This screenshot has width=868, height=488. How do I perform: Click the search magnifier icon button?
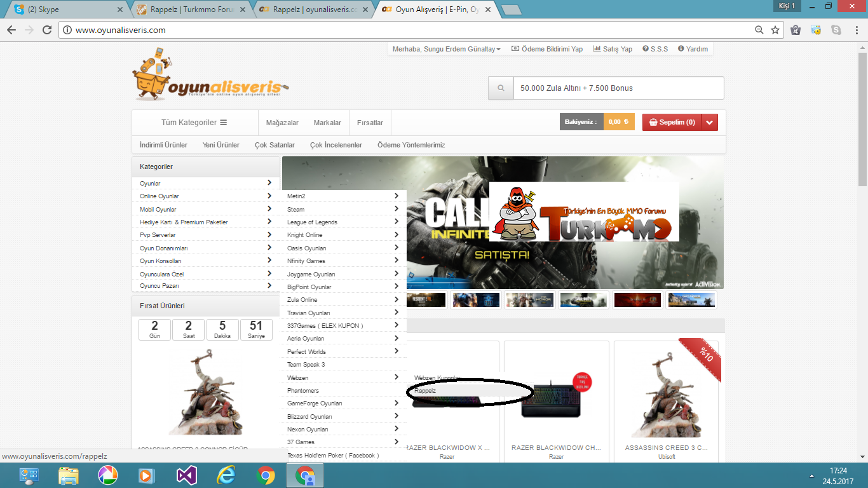coord(501,88)
